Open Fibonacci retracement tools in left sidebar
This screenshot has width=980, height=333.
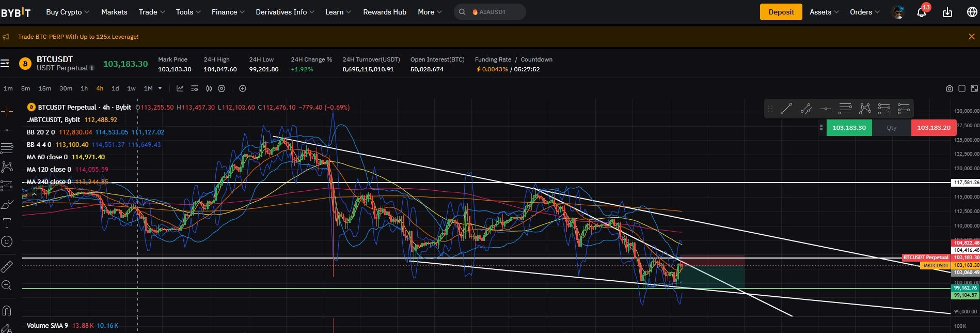click(x=7, y=148)
